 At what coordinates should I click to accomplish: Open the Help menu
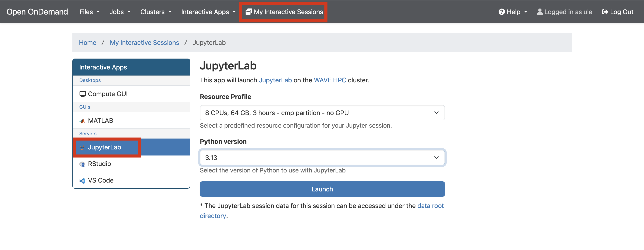point(513,12)
